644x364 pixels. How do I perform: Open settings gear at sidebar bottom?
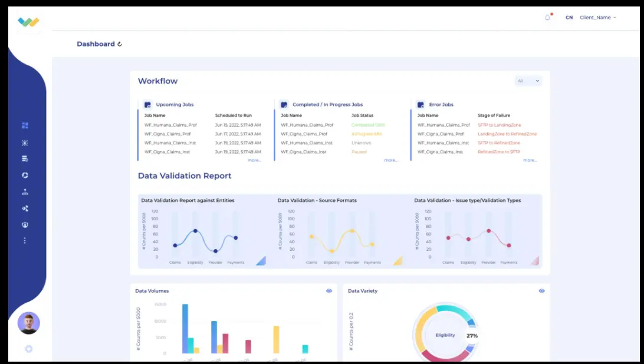(x=28, y=349)
